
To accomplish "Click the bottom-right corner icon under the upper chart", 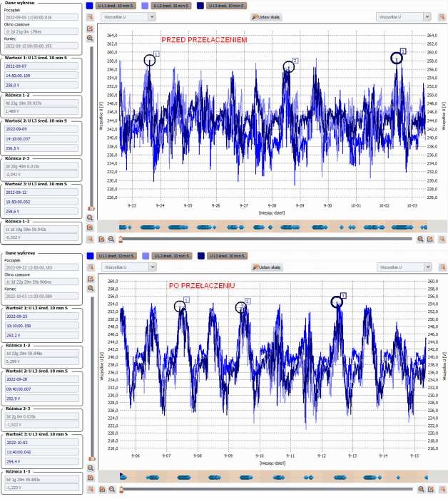I will [x=442, y=239].
